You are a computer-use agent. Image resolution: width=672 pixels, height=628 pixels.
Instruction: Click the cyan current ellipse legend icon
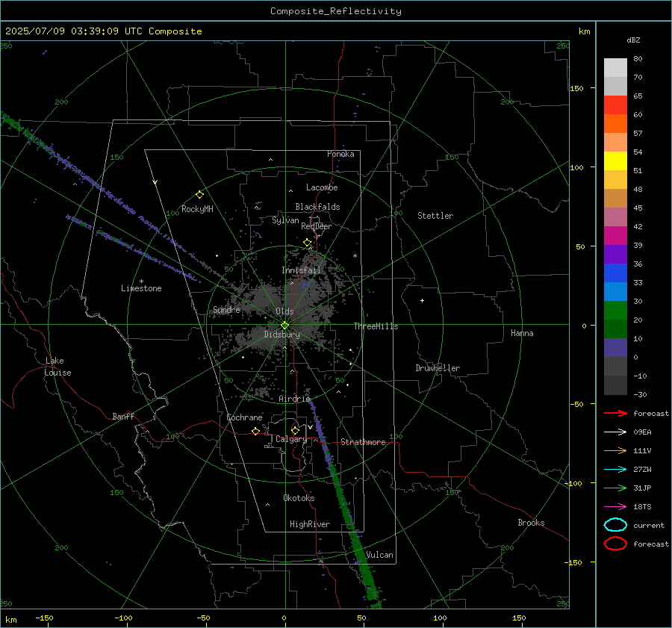tap(615, 525)
